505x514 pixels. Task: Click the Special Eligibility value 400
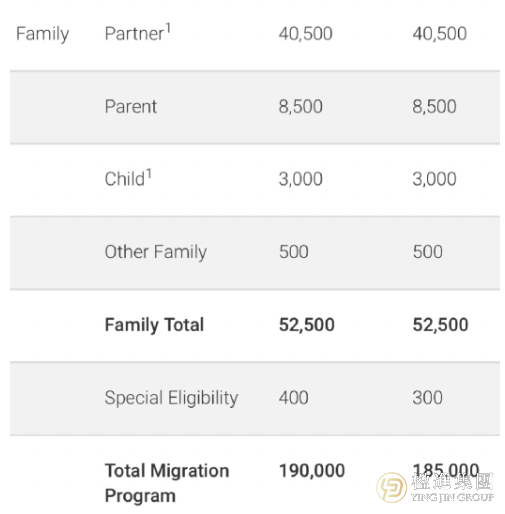tap(294, 397)
